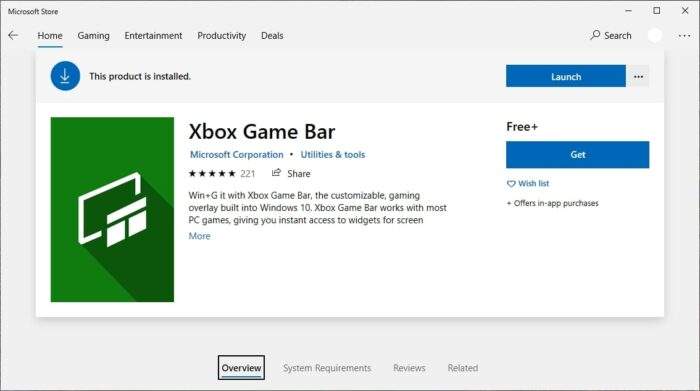Open the Gaming tab

tap(93, 35)
